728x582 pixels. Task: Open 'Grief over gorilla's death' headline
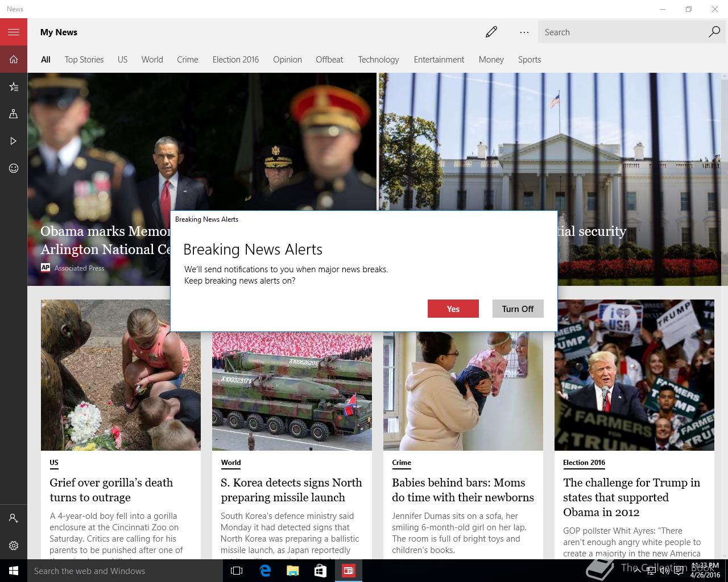click(x=111, y=490)
